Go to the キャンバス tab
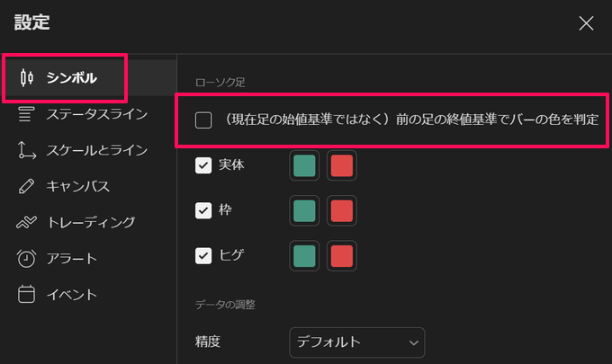This screenshot has width=612, height=364. click(x=88, y=186)
